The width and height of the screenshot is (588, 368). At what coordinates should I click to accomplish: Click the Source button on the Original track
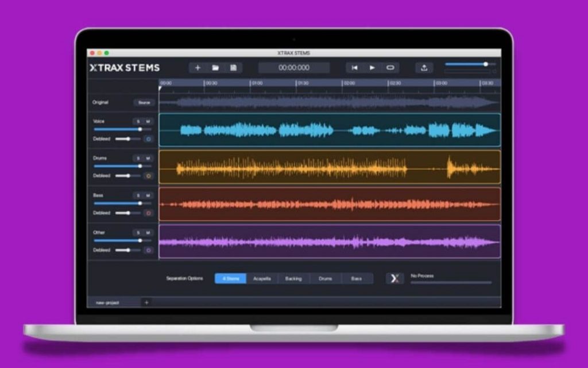pos(144,103)
